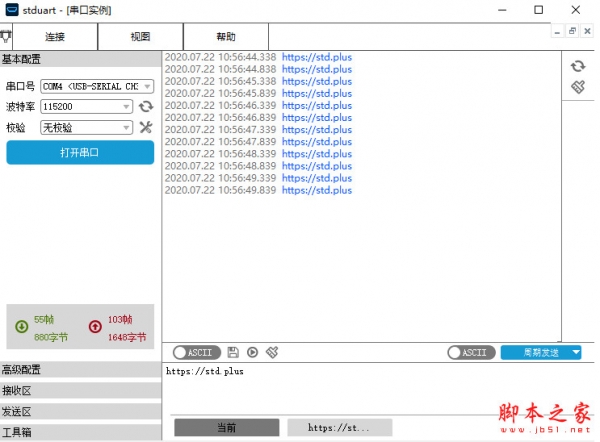This screenshot has height=442, width=600.
Task: Open the https://std.plus link at 10:56:46.339
Action: pyautogui.click(x=317, y=106)
